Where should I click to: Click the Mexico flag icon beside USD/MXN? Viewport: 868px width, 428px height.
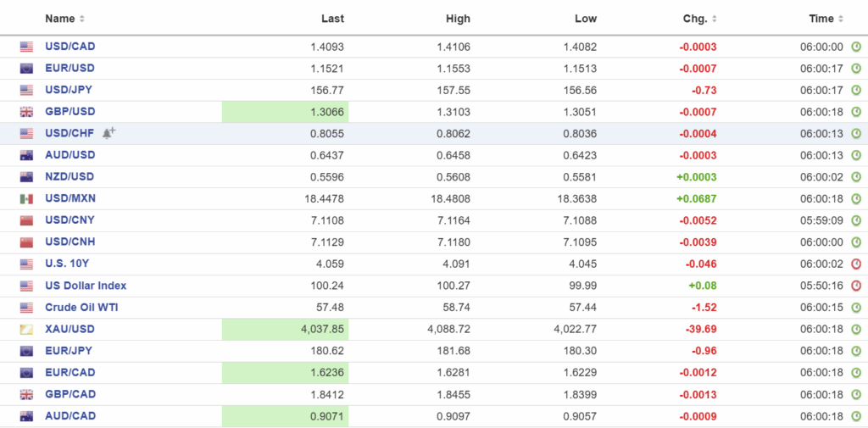(x=26, y=198)
